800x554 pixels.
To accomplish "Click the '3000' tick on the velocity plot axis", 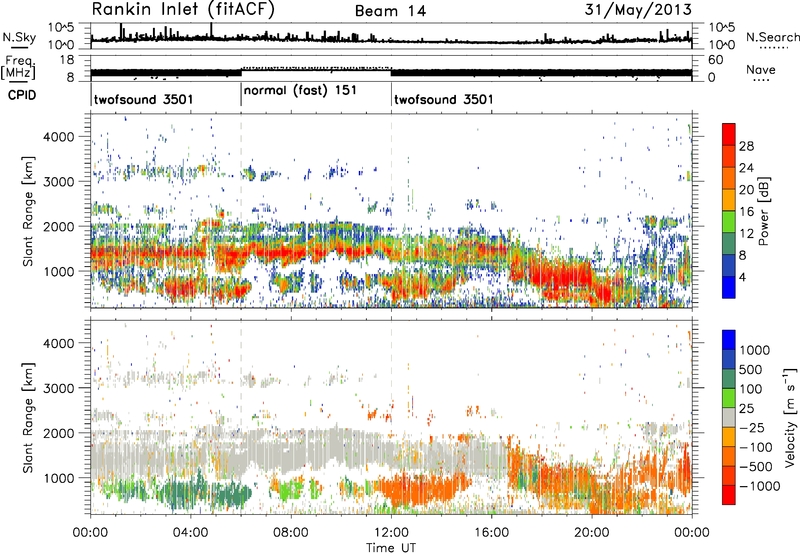I will 59,388.
